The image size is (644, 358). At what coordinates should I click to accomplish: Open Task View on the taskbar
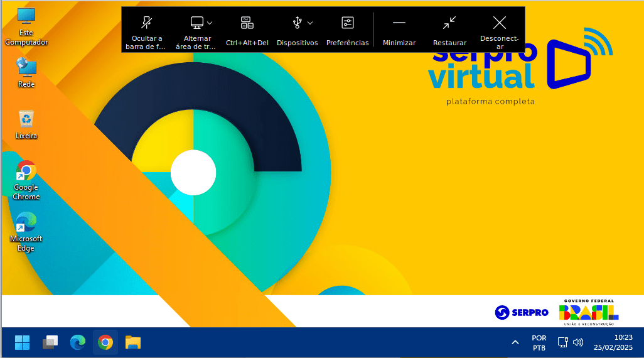(50, 342)
